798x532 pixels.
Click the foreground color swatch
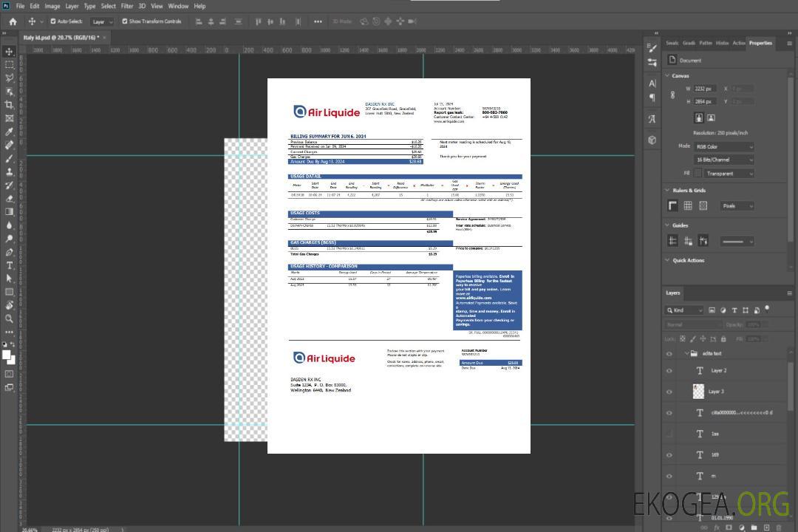coord(7,355)
